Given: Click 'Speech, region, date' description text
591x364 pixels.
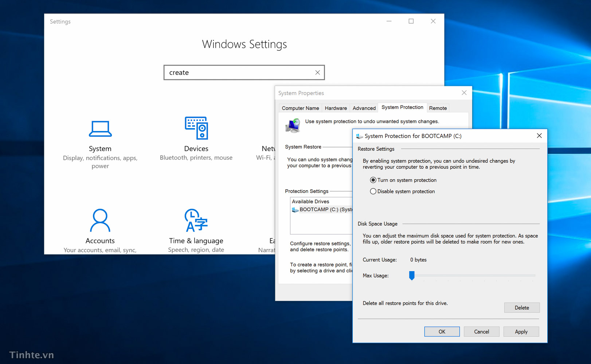Looking at the screenshot, I should (196, 250).
